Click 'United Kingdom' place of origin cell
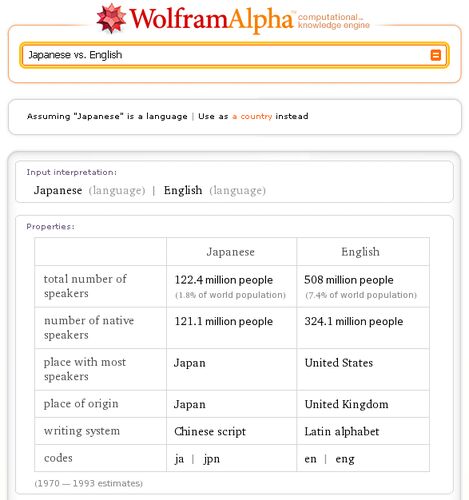Image resolution: width=469 pixels, height=500 pixels. point(347,404)
